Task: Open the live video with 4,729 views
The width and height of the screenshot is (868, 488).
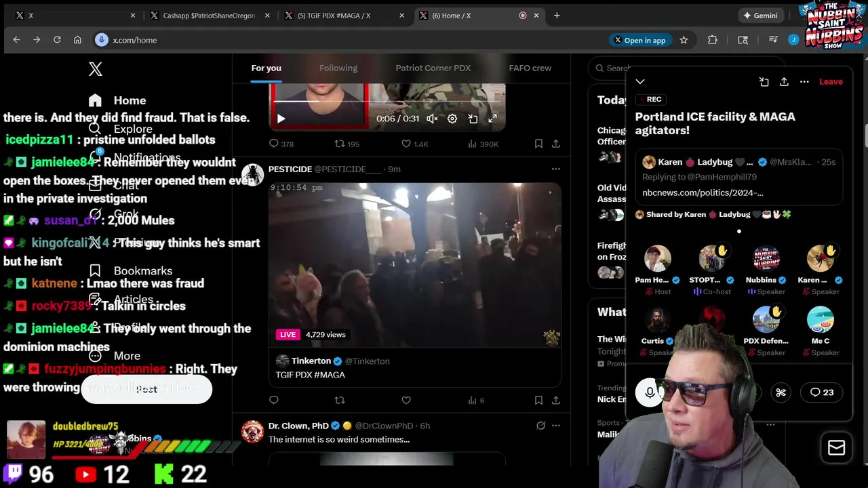Action: pos(414,264)
